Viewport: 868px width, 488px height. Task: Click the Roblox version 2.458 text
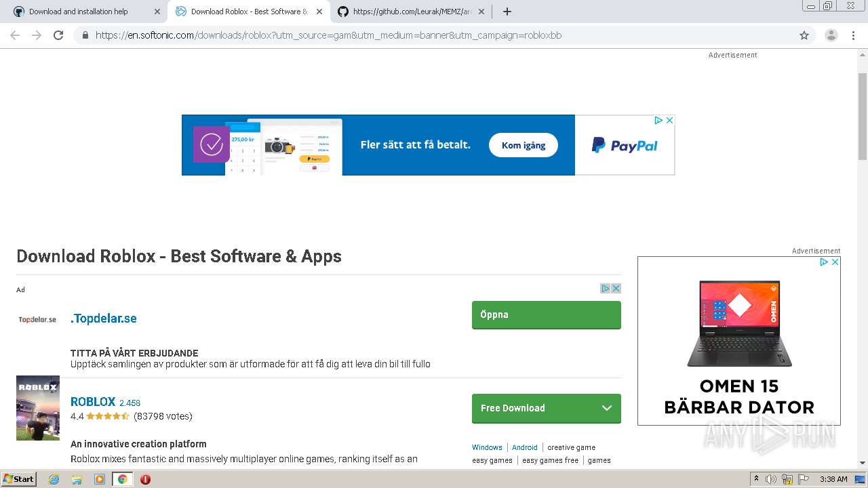[x=130, y=403]
